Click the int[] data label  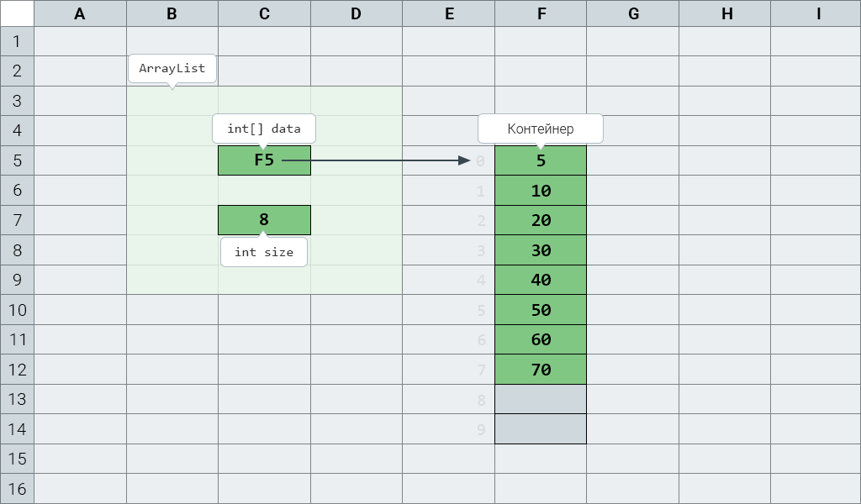[x=263, y=129]
